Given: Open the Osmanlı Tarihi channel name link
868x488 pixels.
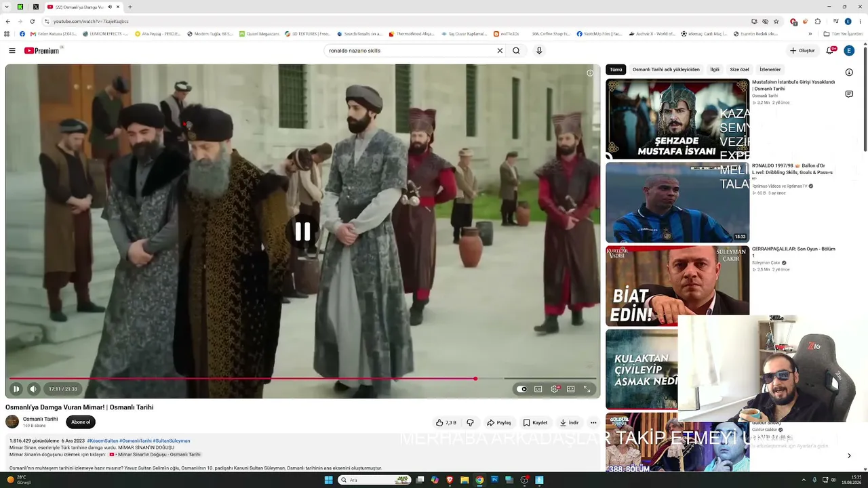Looking at the screenshot, I should pyautogui.click(x=41, y=419).
